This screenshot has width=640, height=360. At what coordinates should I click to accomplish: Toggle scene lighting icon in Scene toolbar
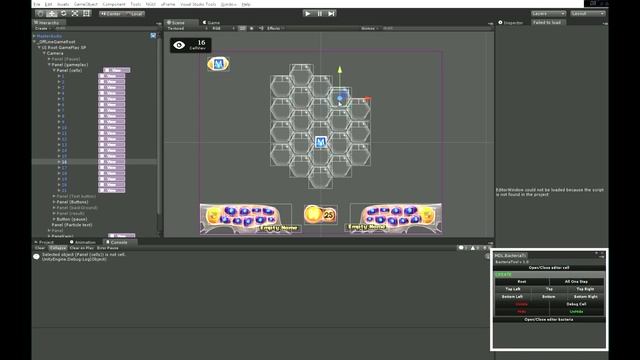point(251,29)
